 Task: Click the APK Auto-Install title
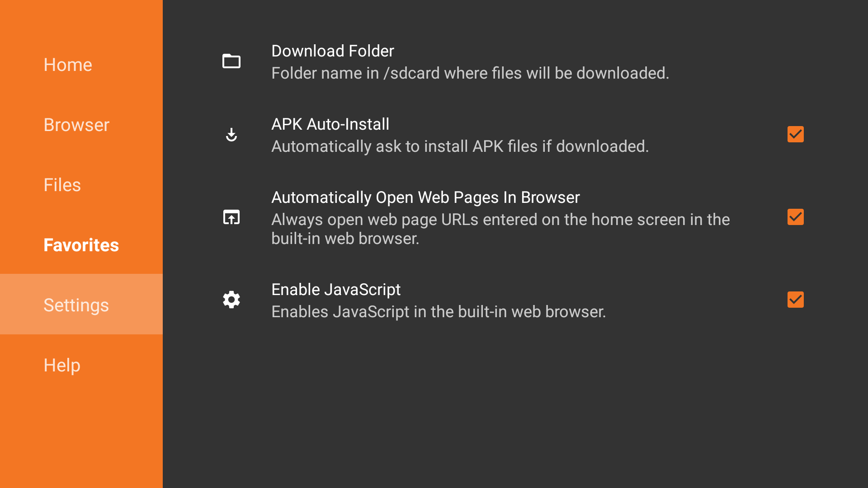point(330,124)
